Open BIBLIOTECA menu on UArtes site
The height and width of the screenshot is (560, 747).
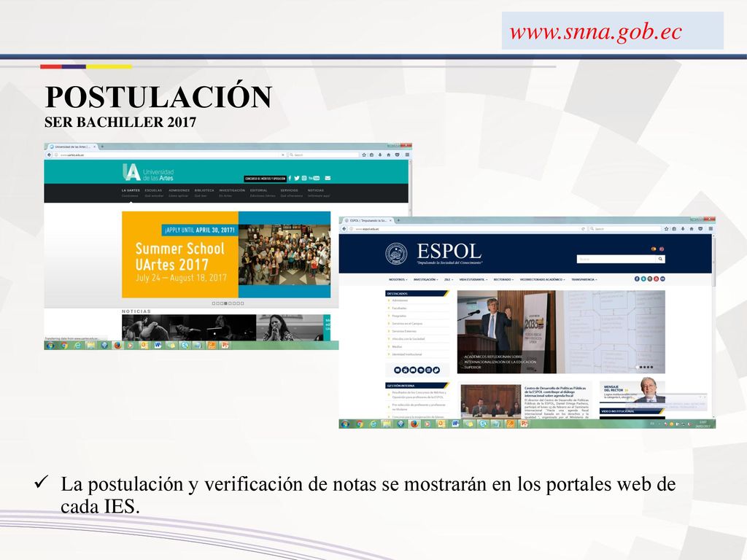click(x=204, y=190)
